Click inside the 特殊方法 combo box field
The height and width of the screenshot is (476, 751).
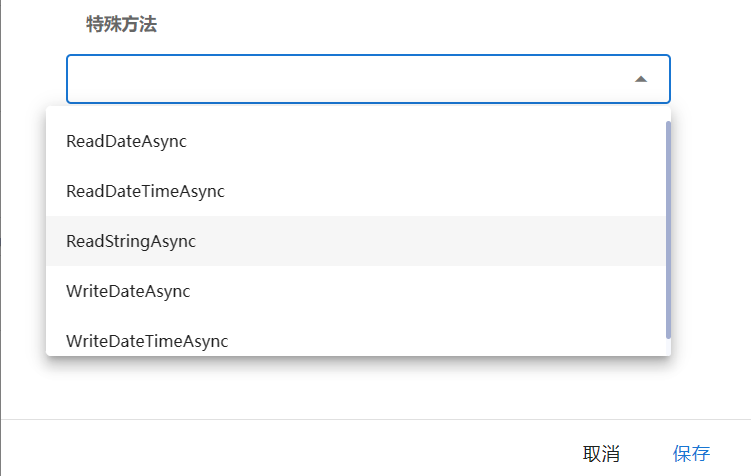[340, 79]
